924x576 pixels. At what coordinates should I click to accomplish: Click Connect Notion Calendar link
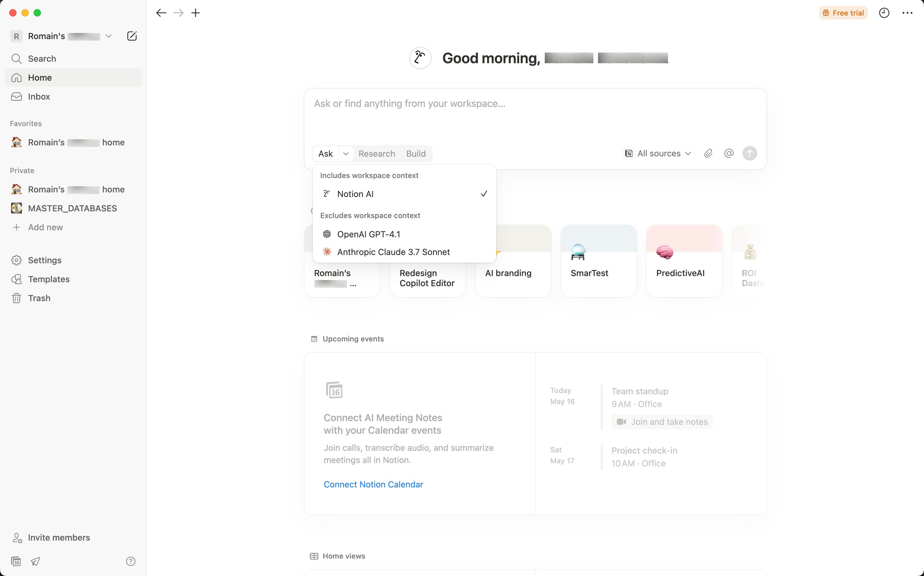click(373, 484)
